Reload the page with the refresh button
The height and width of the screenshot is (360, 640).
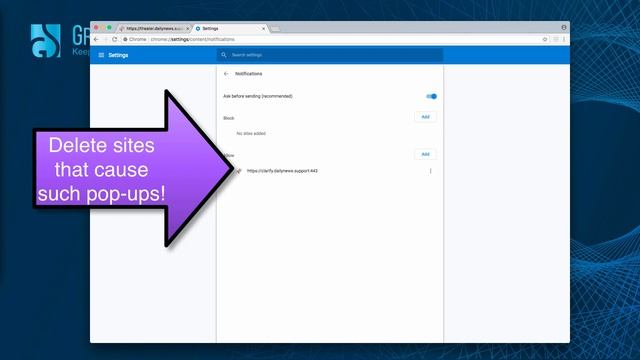(x=115, y=40)
